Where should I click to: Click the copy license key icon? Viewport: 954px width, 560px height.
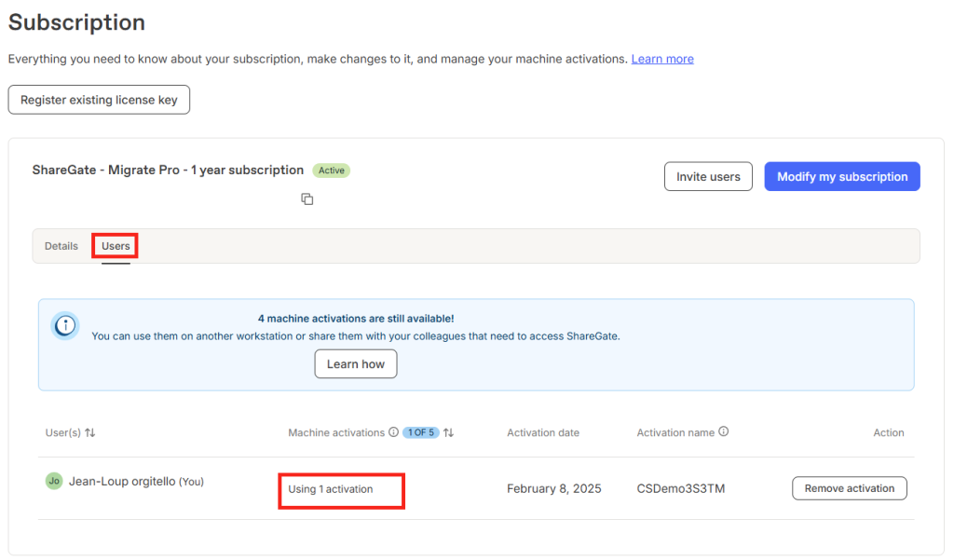point(307,199)
